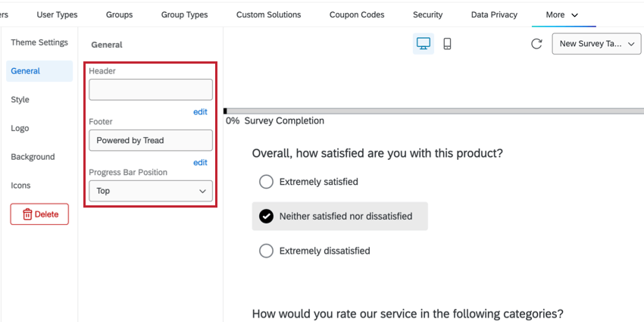The height and width of the screenshot is (322, 644).
Task: Click the Footer text field
Action: [151, 140]
